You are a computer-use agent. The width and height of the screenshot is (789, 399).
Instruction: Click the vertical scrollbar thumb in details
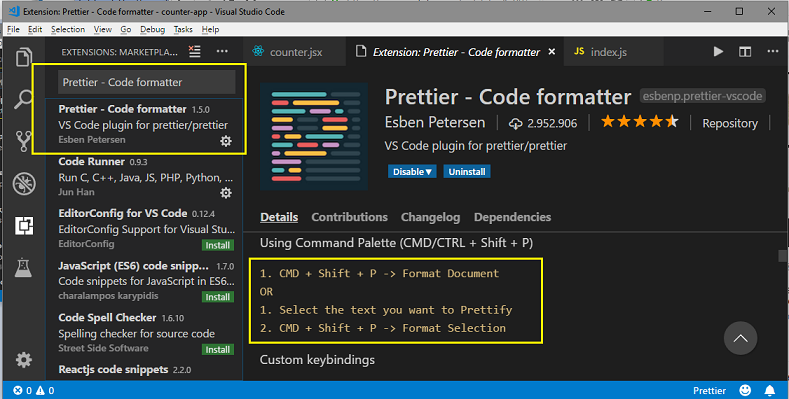pyautogui.click(x=782, y=256)
